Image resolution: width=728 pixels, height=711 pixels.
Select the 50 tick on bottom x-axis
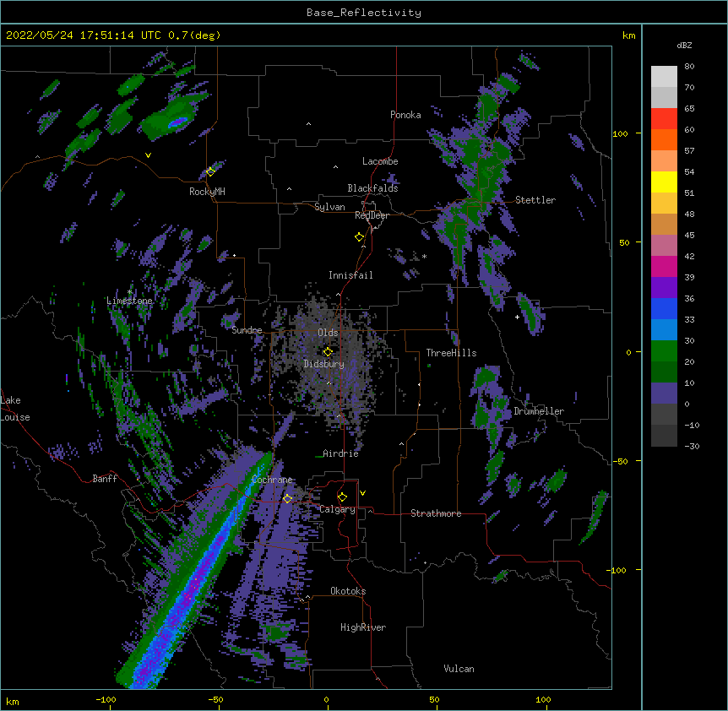(434, 699)
